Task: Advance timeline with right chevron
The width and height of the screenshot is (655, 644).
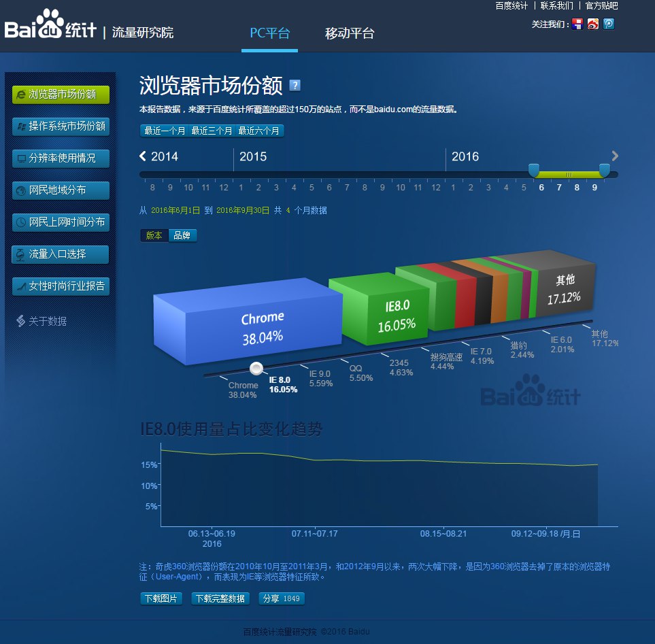Action: click(x=614, y=156)
